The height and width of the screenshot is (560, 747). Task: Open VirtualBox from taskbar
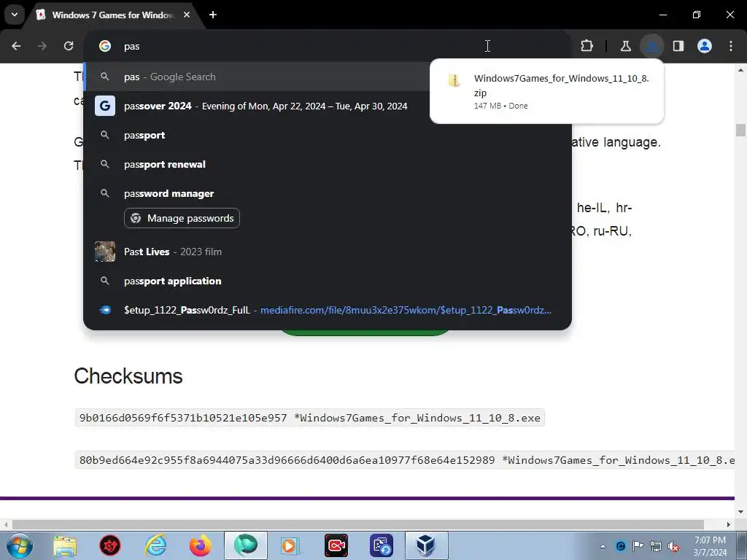[x=426, y=545]
